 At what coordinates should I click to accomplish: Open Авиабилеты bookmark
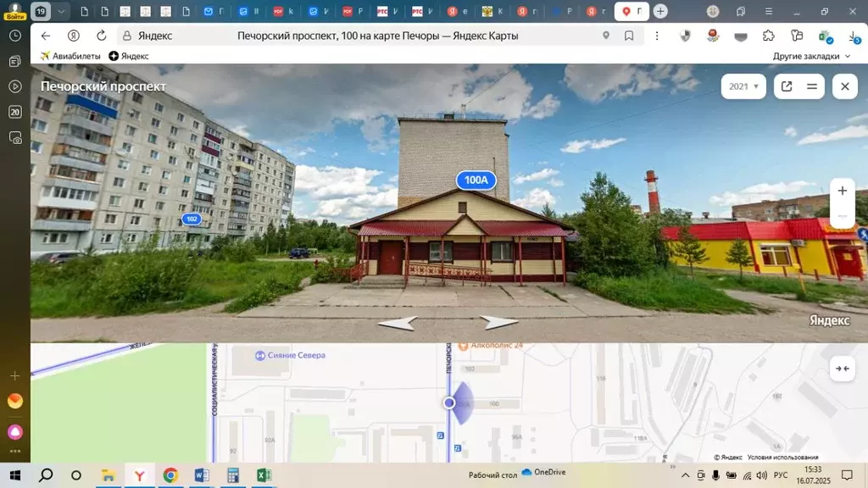point(70,56)
